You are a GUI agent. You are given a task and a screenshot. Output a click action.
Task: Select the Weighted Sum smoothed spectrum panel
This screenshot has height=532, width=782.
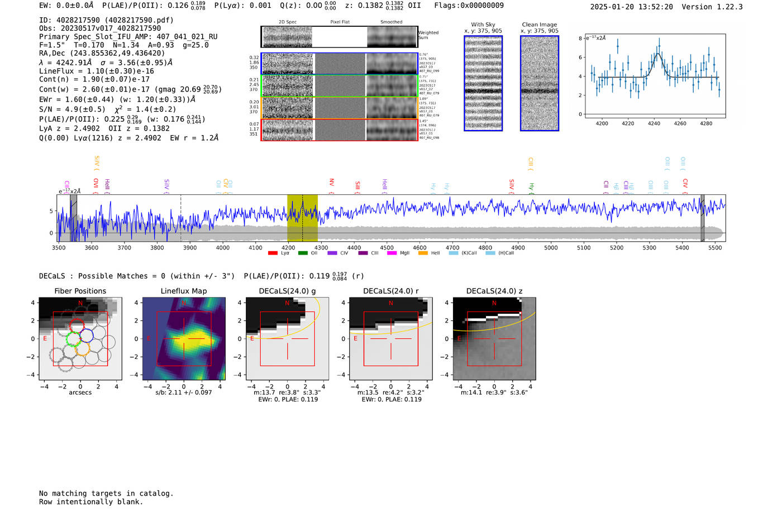(392, 37)
